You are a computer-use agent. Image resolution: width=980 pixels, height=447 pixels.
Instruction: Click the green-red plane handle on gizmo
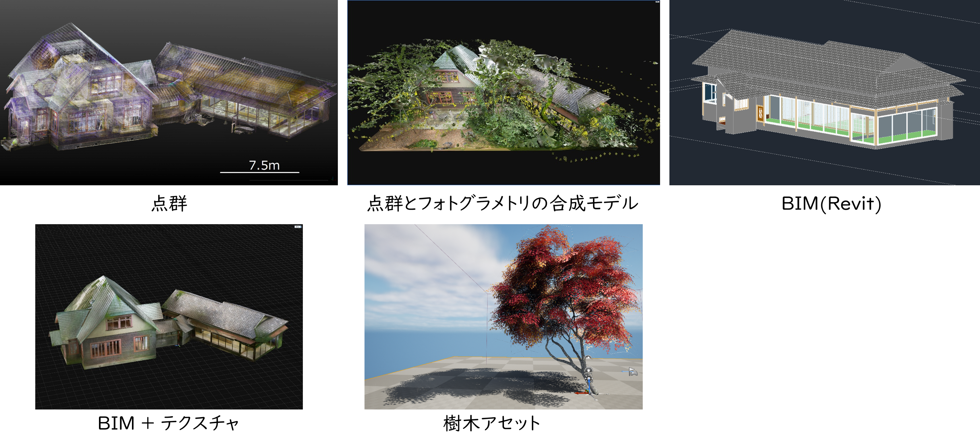click(587, 391)
